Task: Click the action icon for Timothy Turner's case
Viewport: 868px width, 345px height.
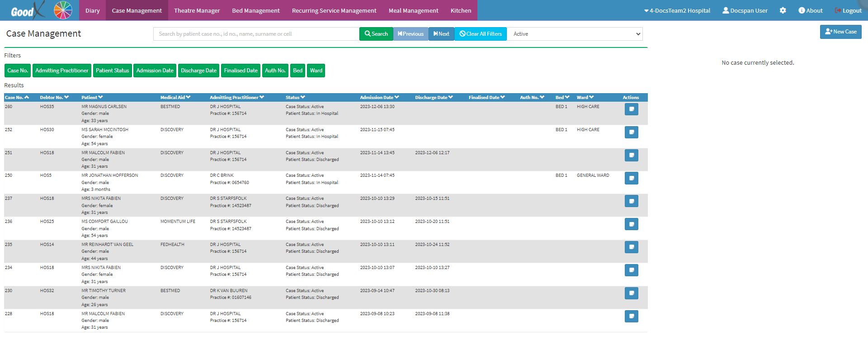Action: click(x=631, y=293)
